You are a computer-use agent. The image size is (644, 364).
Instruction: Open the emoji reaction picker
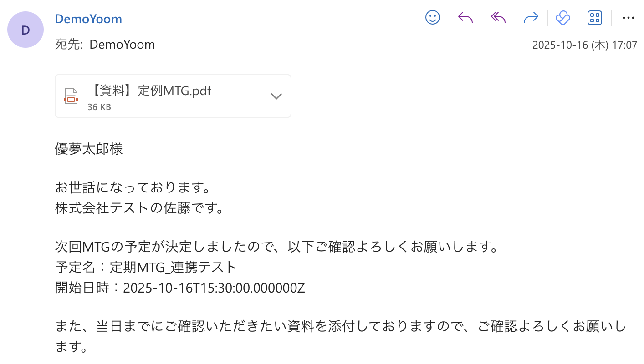click(432, 18)
